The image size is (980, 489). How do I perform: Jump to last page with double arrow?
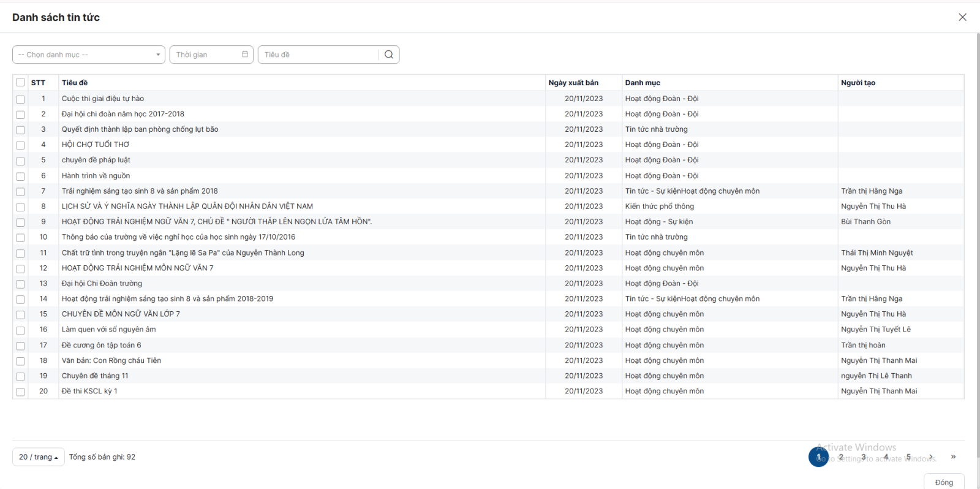point(953,457)
